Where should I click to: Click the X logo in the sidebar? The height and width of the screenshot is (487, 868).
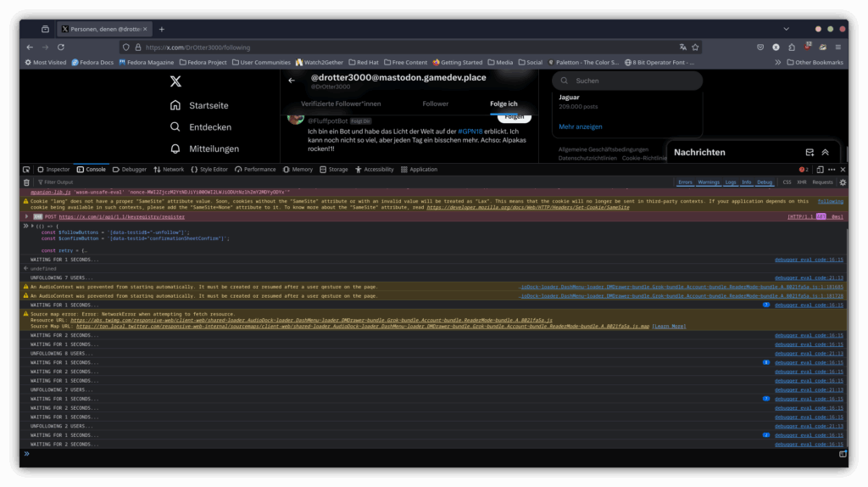point(175,81)
